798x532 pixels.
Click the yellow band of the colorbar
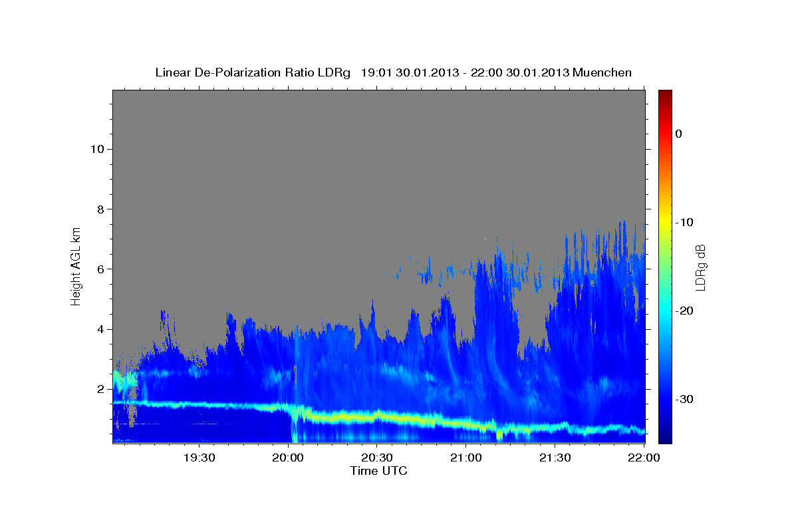point(665,222)
